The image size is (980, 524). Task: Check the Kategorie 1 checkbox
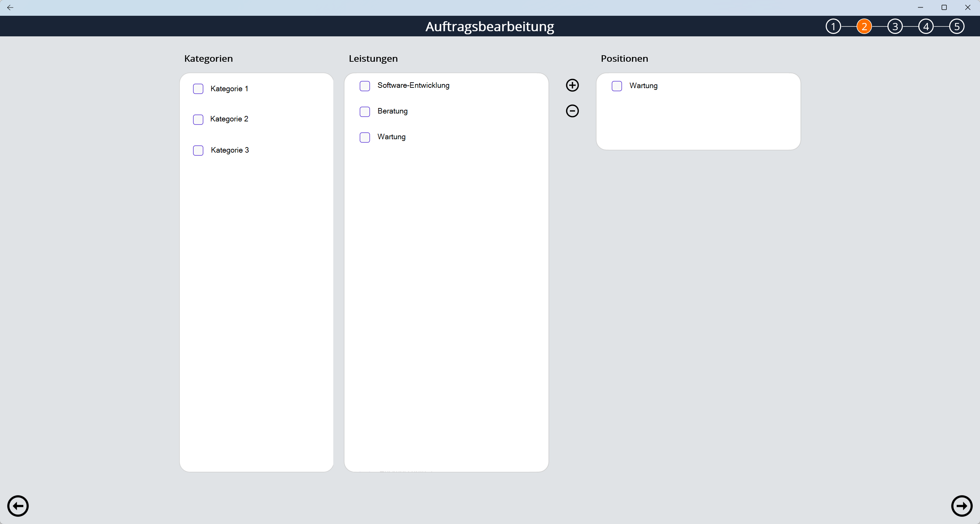point(198,89)
